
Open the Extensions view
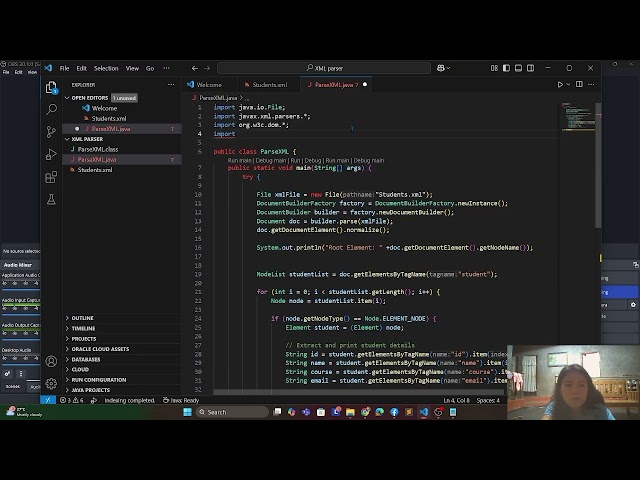click(x=51, y=177)
